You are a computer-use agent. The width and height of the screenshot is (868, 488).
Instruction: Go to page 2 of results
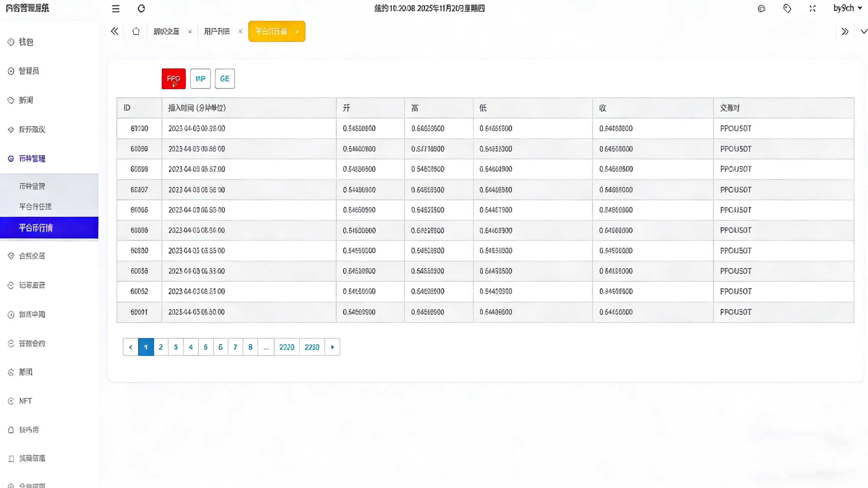(161, 347)
